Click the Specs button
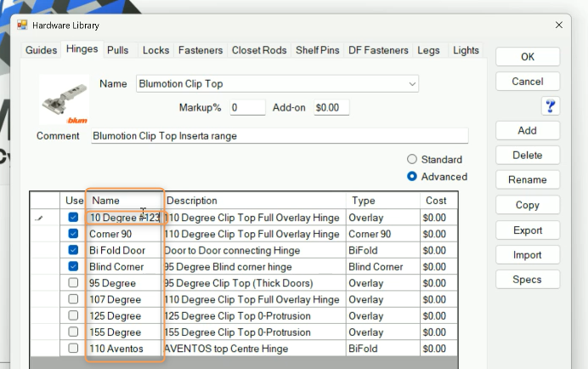The width and height of the screenshot is (588, 369). pos(528,279)
